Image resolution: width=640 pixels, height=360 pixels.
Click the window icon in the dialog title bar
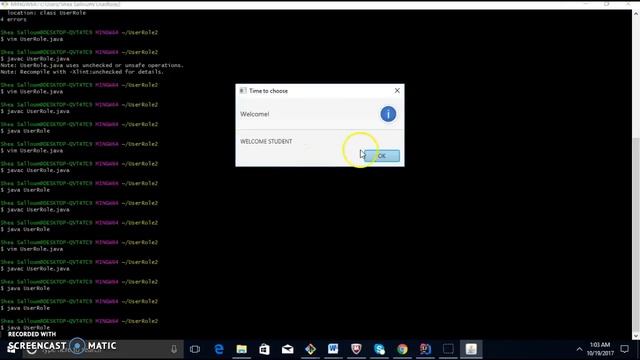pyautogui.click(x=243, y=91)
